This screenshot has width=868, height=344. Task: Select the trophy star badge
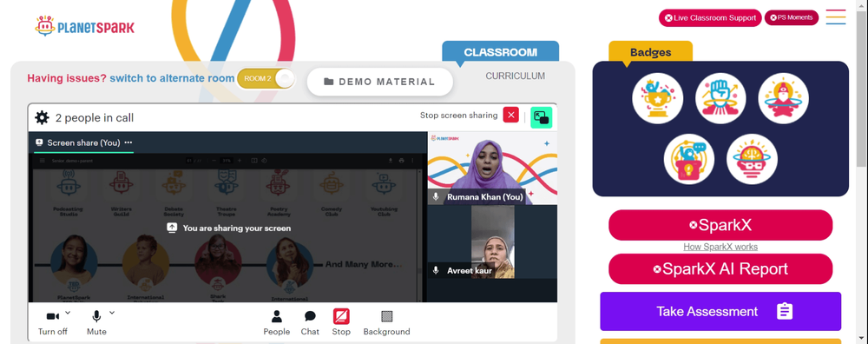pos(658,98)
